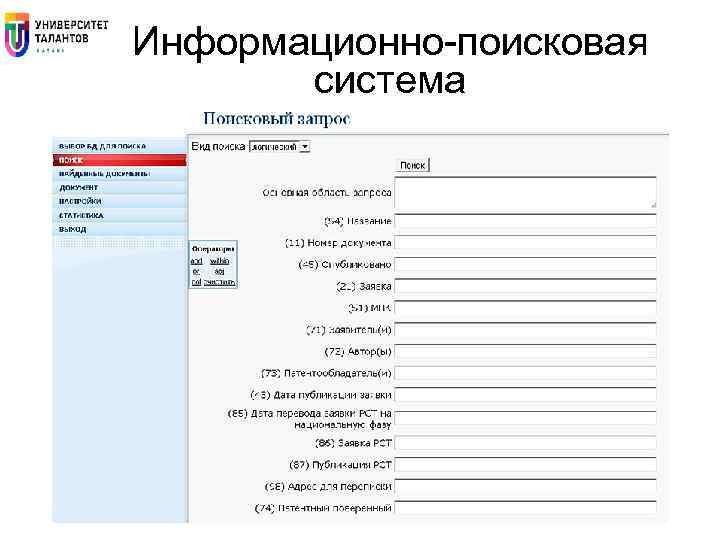Click the 'Операторы' box title
Screen dimensions: 720x540
213,248
